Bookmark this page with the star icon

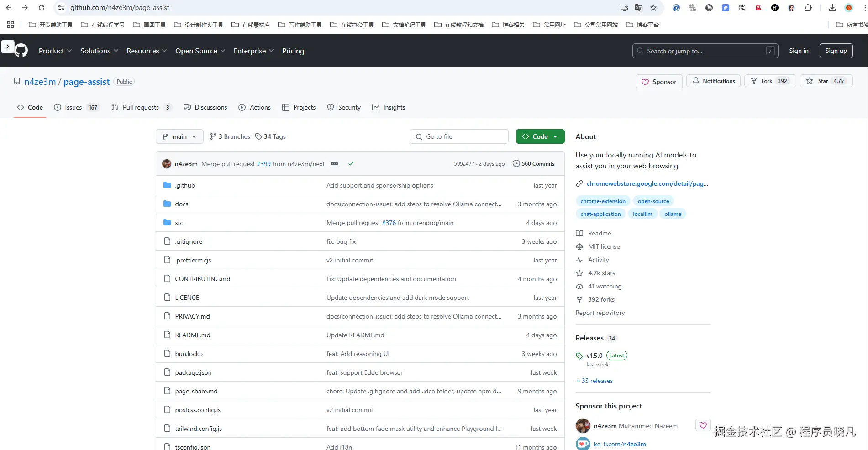[653, 8]
